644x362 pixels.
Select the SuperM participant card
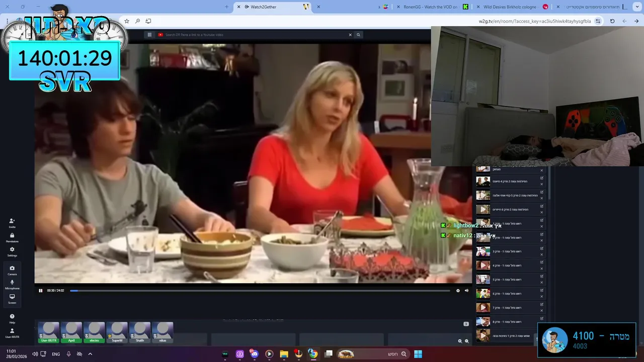117,332
